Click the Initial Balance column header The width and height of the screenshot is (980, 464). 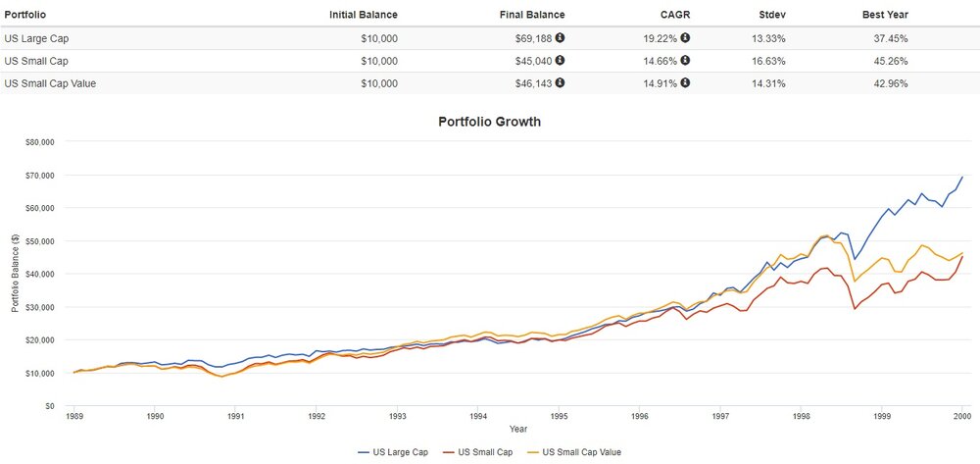coord(365,15)
